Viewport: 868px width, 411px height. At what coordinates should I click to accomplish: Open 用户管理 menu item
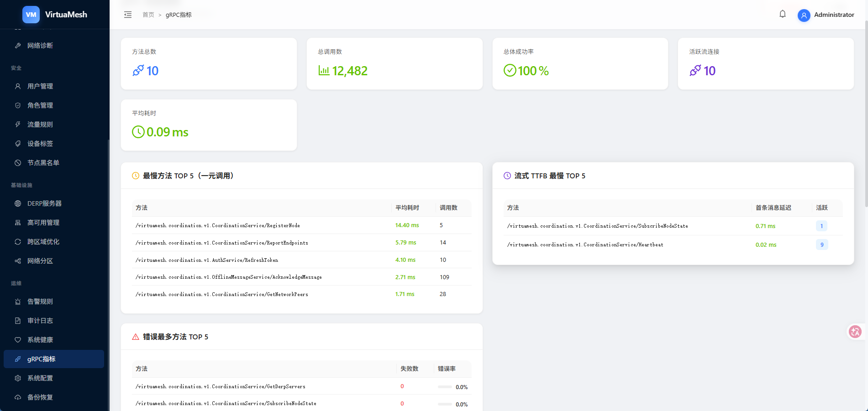(54, 86)
